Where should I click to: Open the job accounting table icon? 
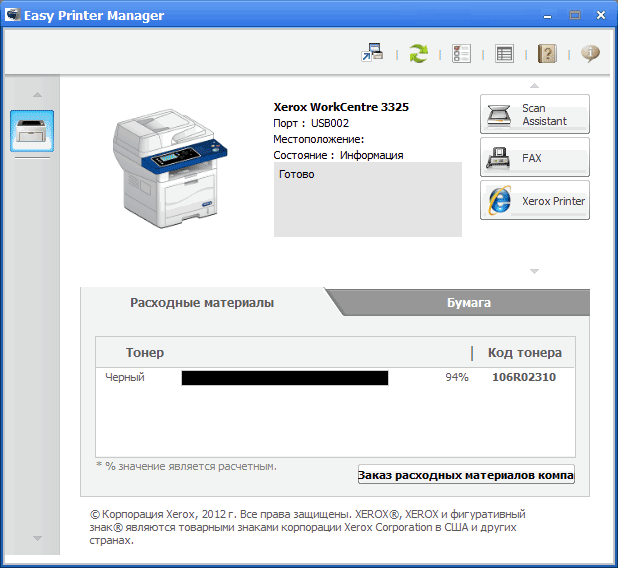[x=504, y=54]
